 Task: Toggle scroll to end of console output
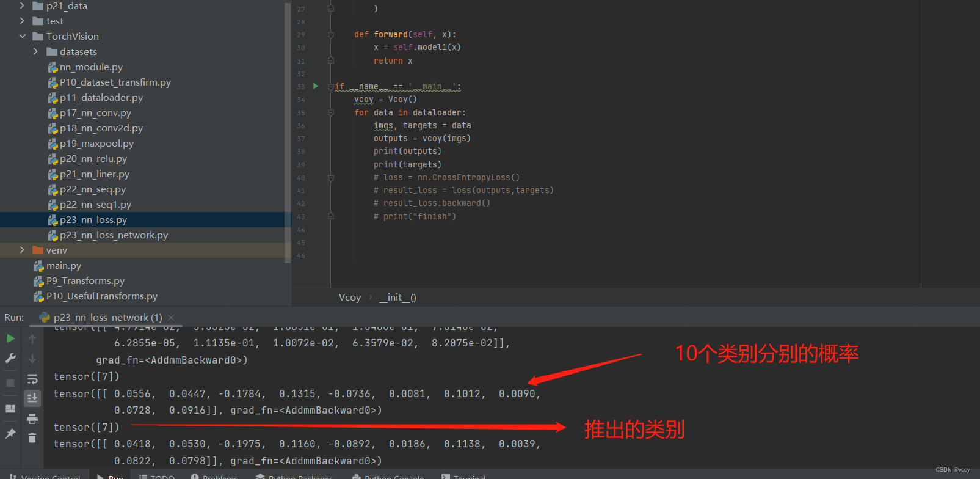[x=32, y=398]
